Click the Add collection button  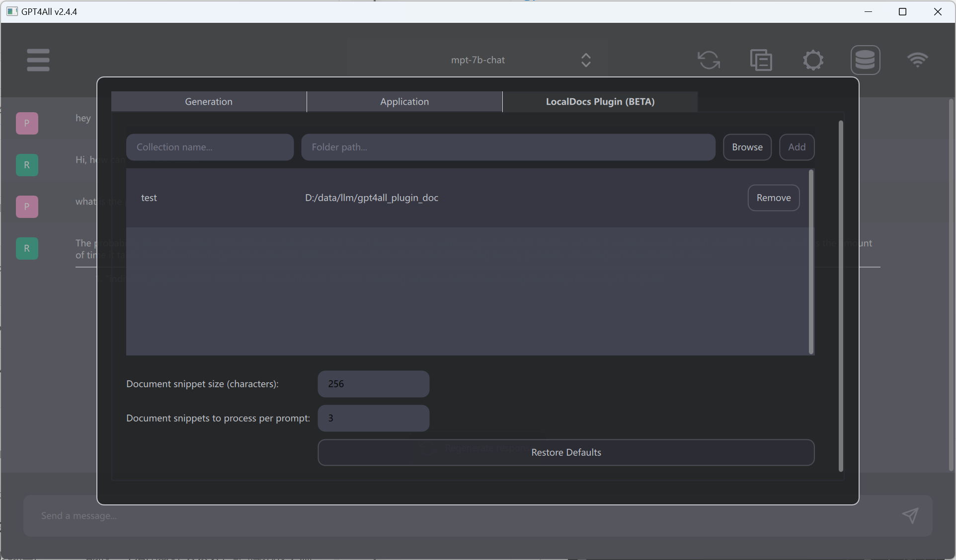pyautogui.click(x=797, y=147)
